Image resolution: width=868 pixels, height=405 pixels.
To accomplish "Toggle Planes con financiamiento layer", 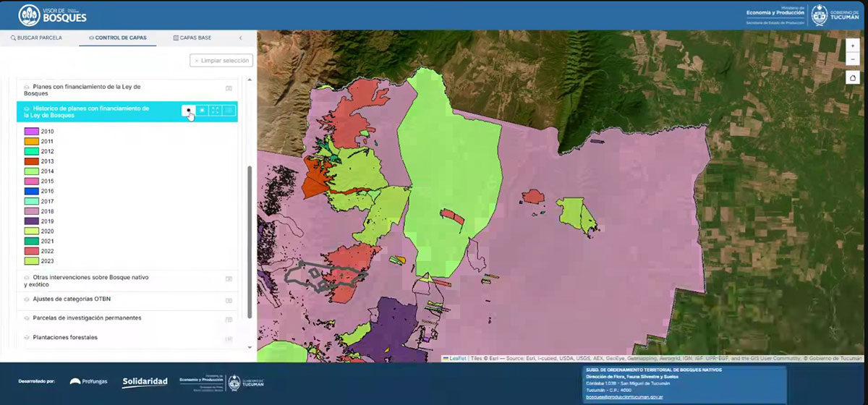I will click(27, 87).
